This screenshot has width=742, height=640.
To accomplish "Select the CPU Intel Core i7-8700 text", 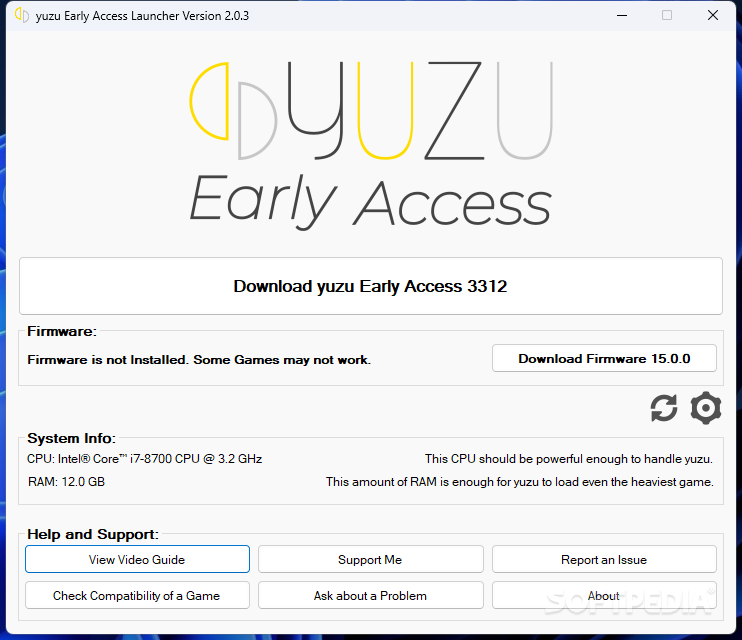I will [144, 459].
